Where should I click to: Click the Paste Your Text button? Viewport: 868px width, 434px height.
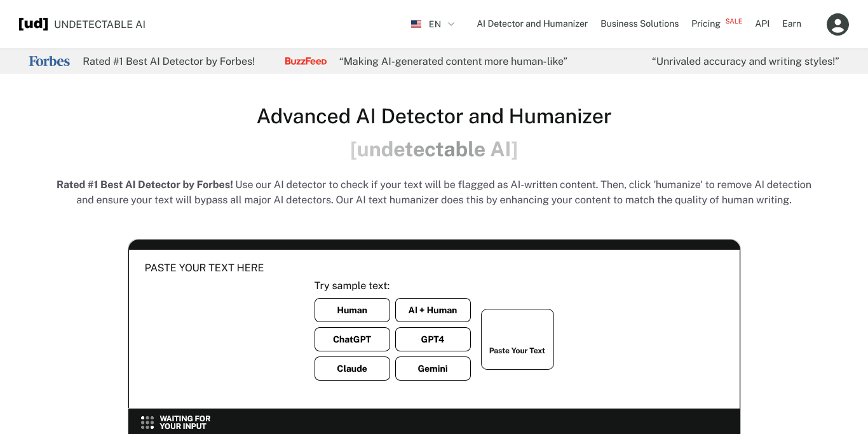click(517, 339)
